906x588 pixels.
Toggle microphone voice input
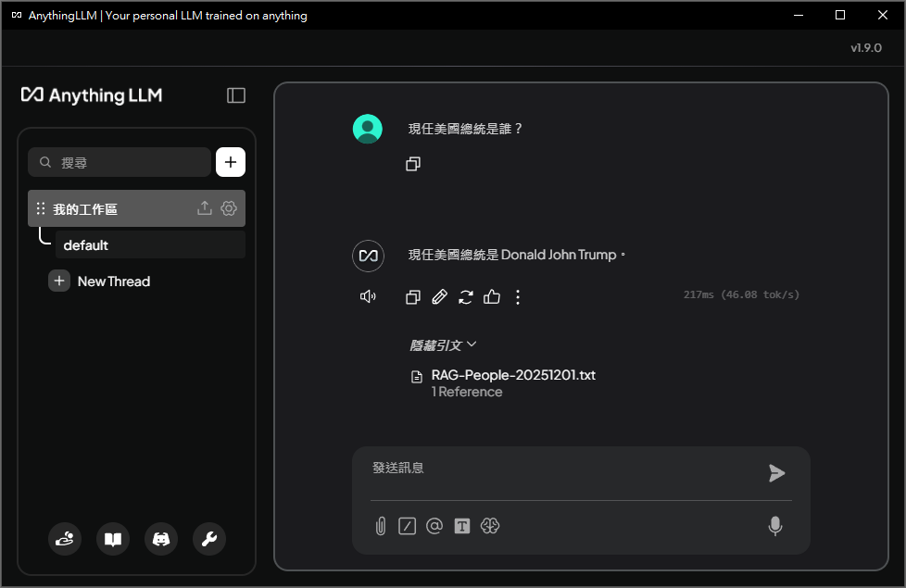pyautogui.click(x=775, y=526)
